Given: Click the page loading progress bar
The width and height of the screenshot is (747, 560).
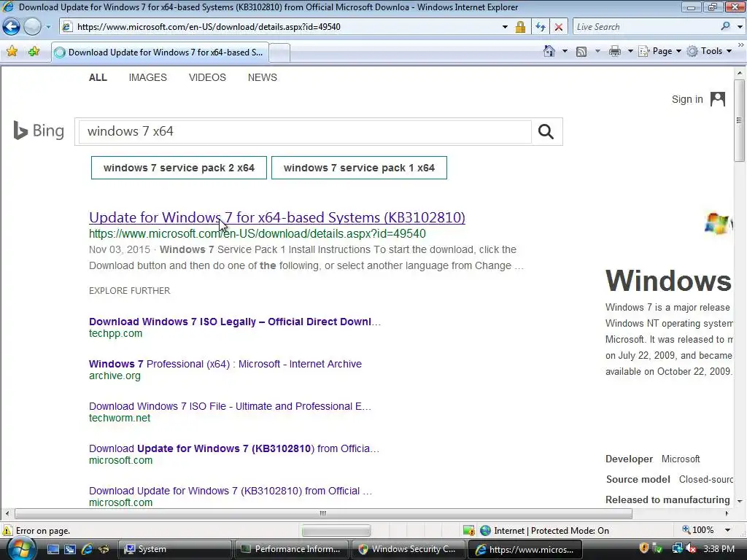Looking at the screenshot, I should [x=336, y=531].
